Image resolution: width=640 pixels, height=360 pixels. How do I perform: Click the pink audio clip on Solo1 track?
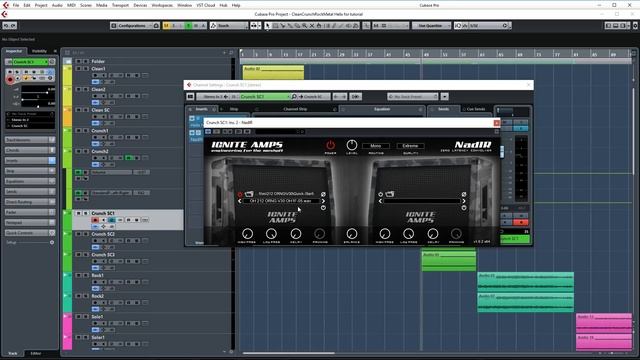(x=604, y=322)
